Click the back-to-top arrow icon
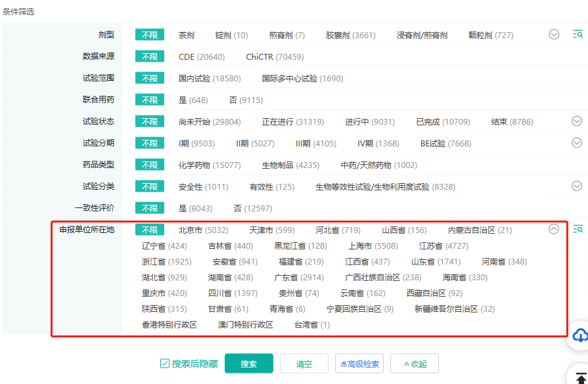 (579, 375)
